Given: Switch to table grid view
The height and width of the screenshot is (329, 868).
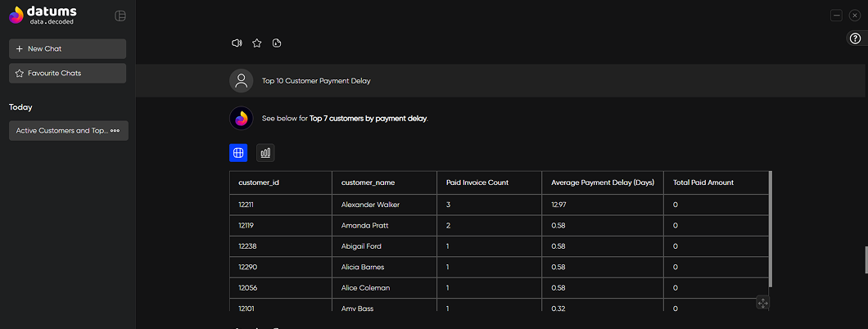Looking at the screenshot, I should 238,152.
